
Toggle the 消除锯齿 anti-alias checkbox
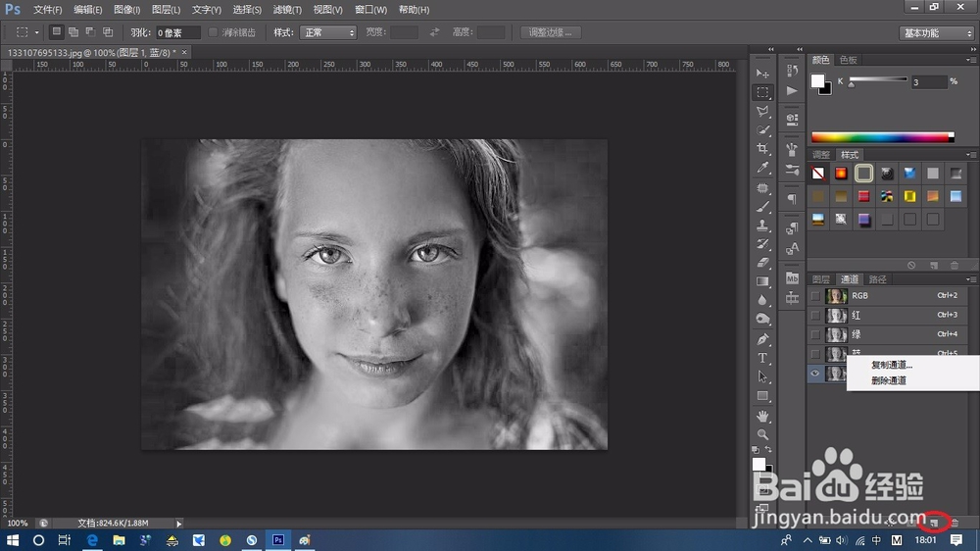(213, 32)
